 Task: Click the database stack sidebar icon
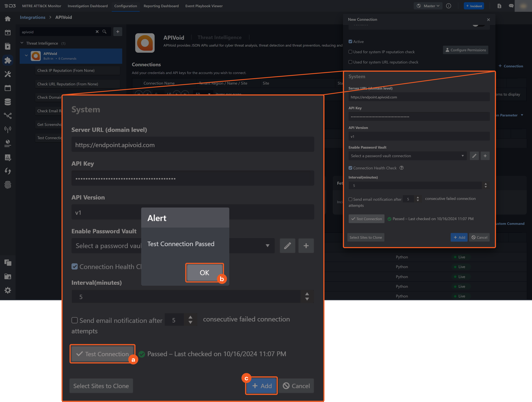pos(8,102)
